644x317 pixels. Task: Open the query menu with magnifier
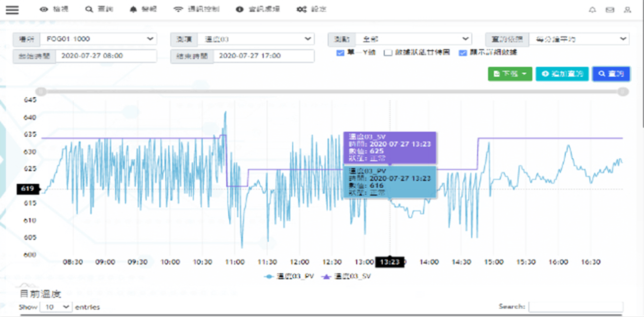[x=99, y=10]
